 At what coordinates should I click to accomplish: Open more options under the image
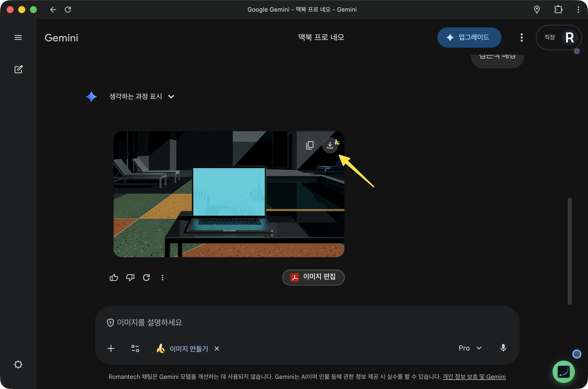coord(163,278)
